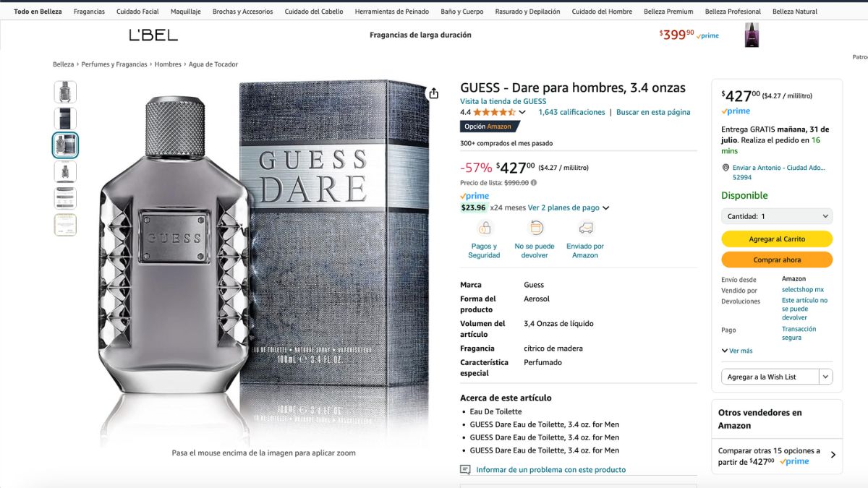
Task: Click the Enviado por Amazon truck icon
Action: [585, 228]
